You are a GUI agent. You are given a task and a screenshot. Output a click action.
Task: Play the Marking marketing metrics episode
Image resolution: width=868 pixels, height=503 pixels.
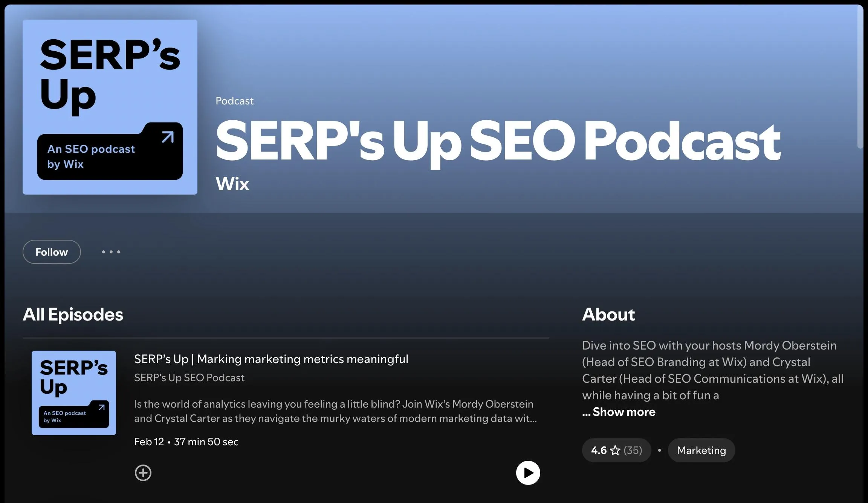[528, 473]
